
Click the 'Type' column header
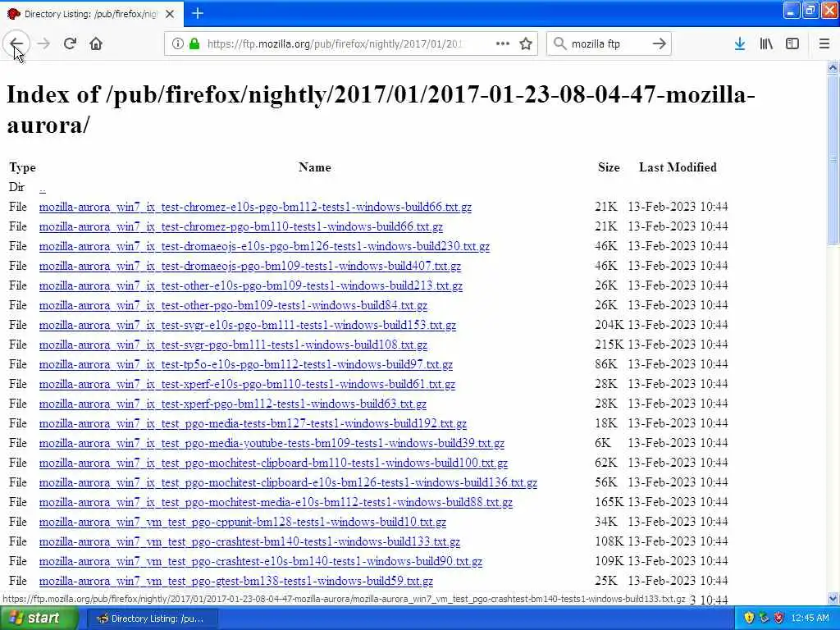tap(22, 167)
